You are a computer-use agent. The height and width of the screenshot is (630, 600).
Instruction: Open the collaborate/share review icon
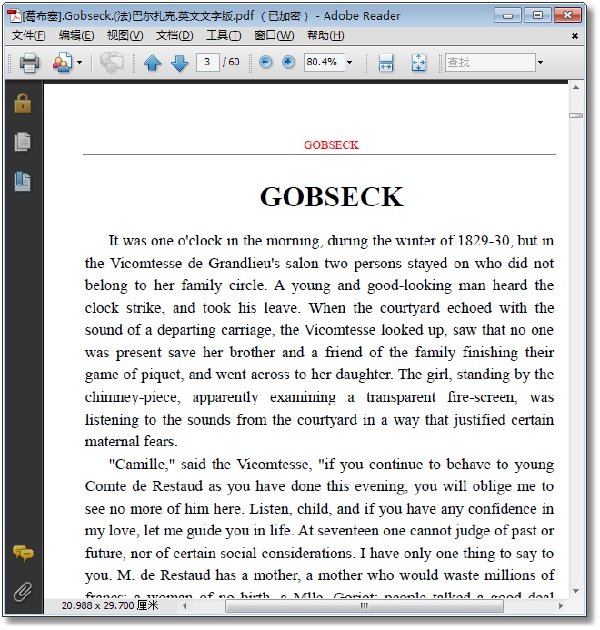click(x=63, y=63)
